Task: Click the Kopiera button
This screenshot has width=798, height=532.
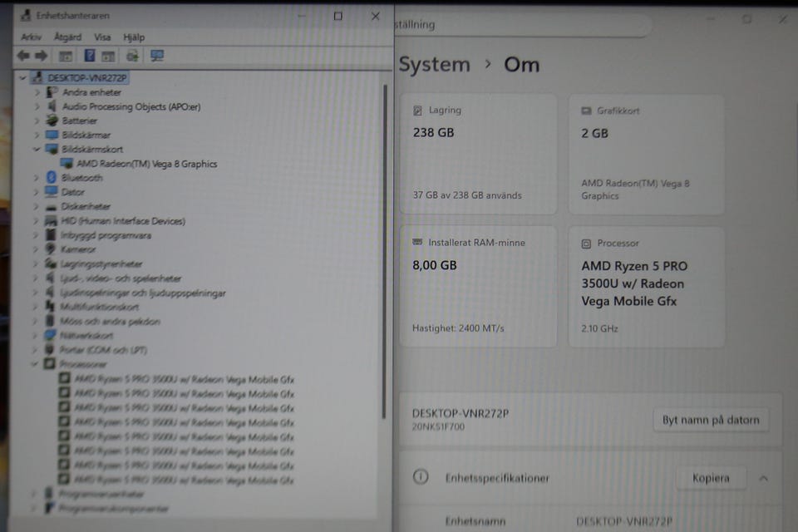Action: (x=710, y=478)
